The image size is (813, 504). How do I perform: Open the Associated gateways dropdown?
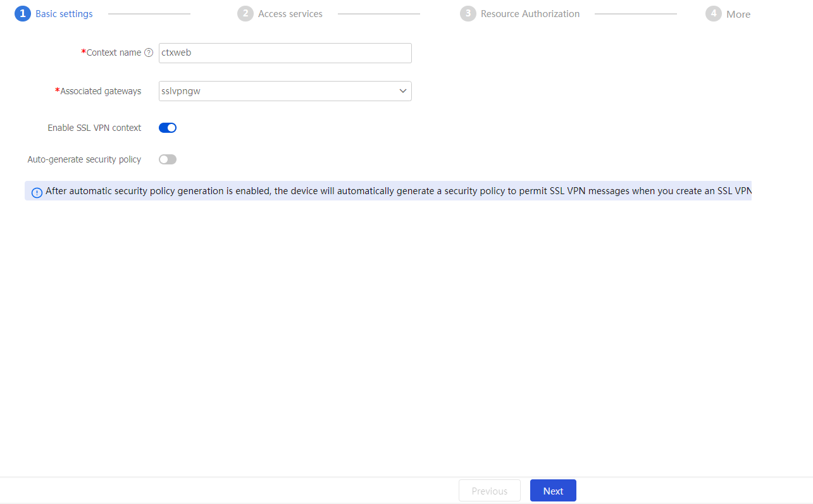(285, 91)
